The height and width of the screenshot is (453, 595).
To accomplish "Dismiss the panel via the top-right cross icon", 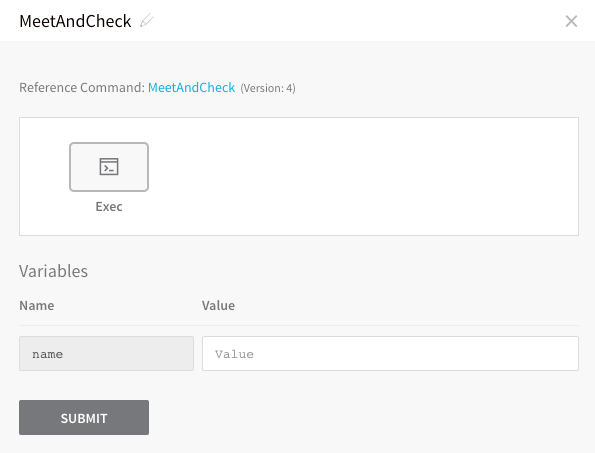I will (x=571, y=21).
